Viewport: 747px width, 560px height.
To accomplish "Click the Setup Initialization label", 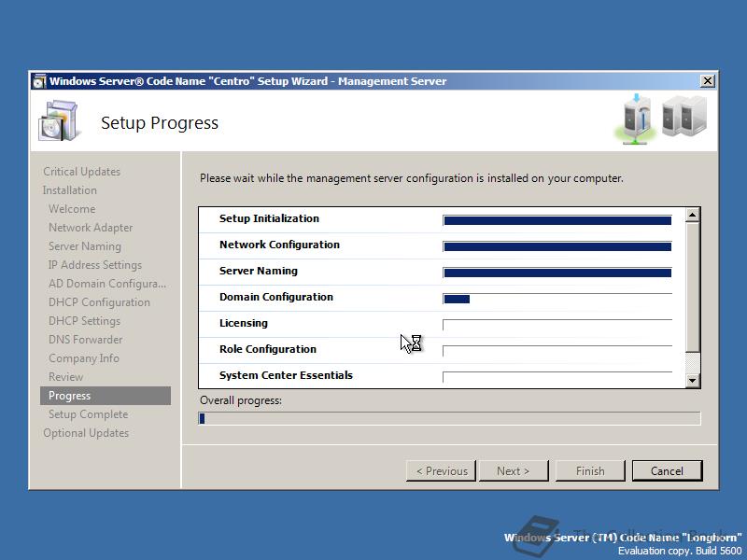I will click(x=269, y=218).
